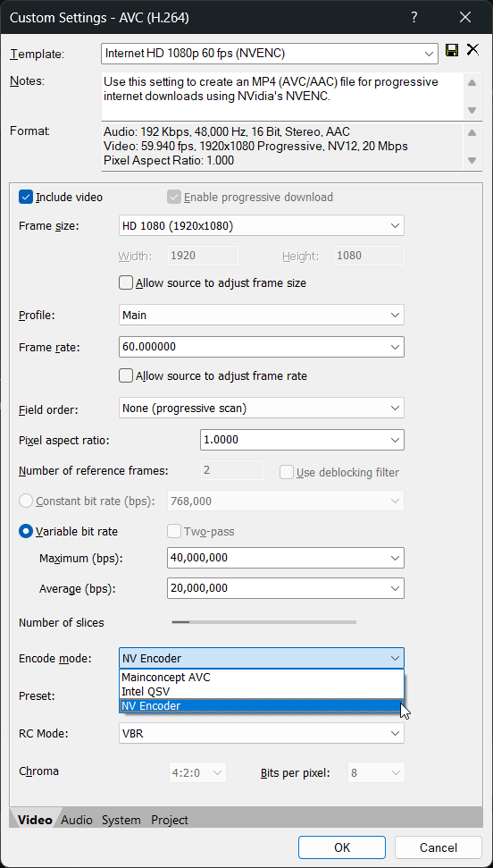Open context help with the question mark
The image size is (493, 868).
414,17
